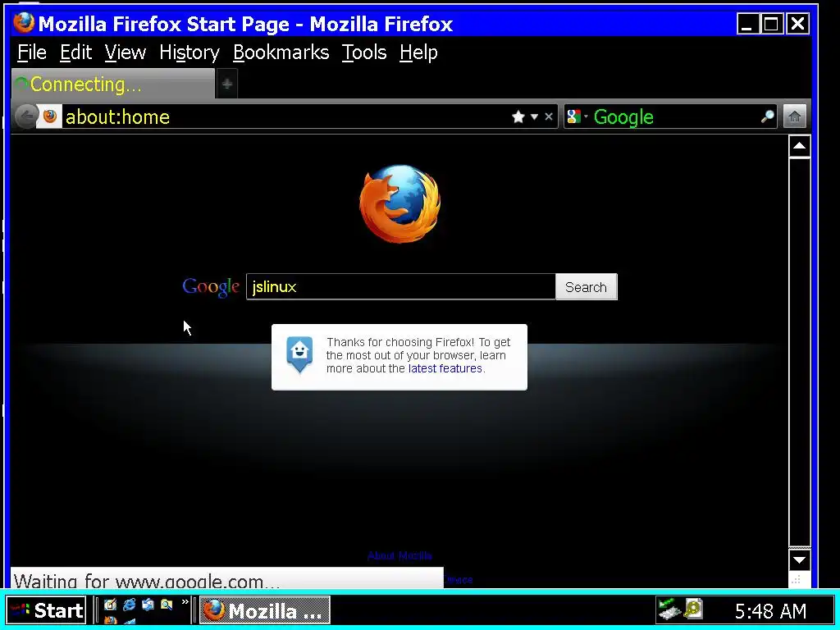
Task: Click the back arrow navigation button
Action: pos(25,116)
